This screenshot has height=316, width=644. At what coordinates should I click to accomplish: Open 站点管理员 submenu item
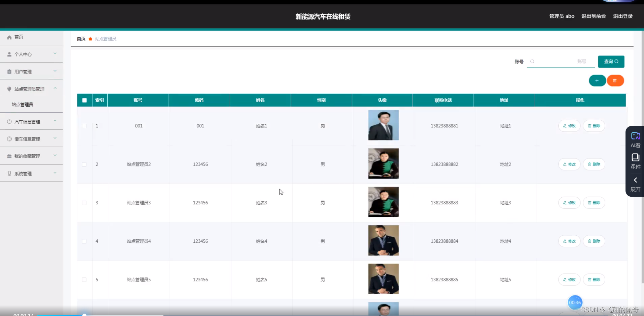click(23, 104)
